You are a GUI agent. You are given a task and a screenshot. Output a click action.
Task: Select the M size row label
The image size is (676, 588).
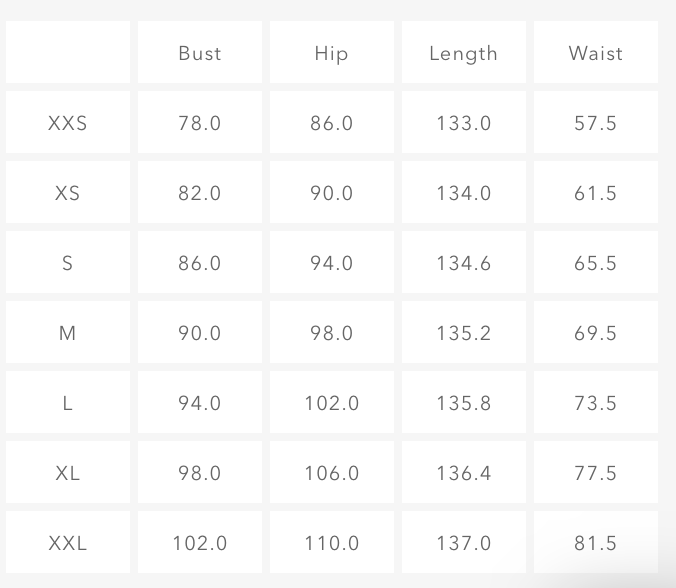point(68,333)
